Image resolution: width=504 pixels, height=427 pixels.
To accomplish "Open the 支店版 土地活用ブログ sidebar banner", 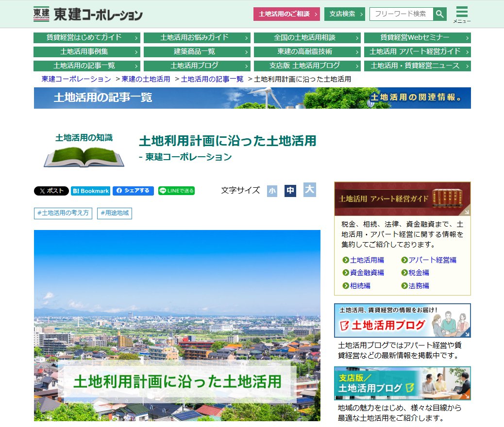I will (x=403, y=383).
